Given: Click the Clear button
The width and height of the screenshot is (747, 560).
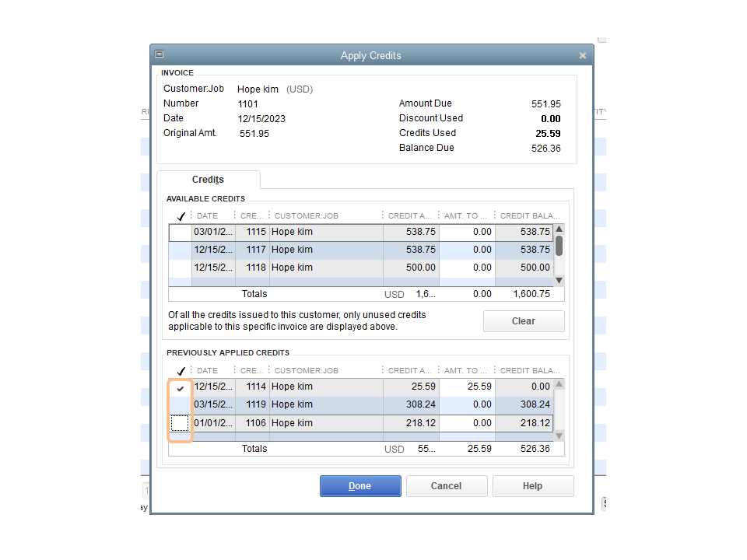Looking at the screenshot, I should click(524, 321).
